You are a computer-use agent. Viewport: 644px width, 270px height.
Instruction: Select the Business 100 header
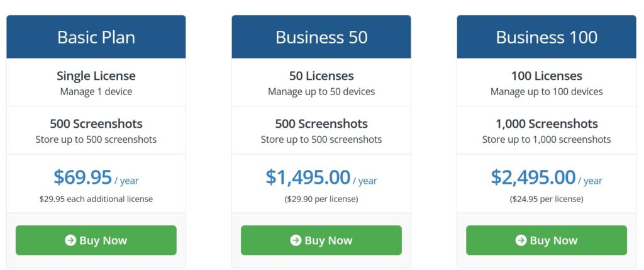(x=547, y=37)
